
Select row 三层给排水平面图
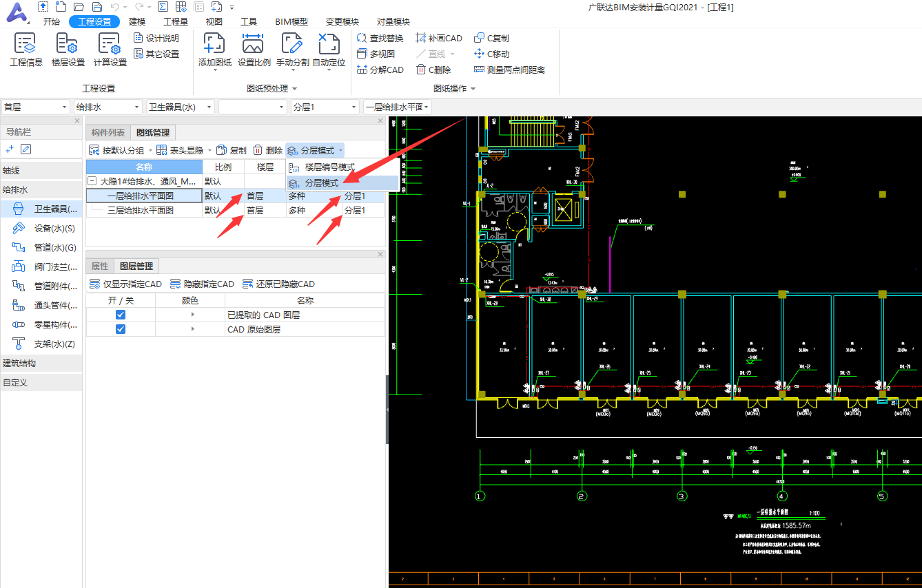point(235,210)
